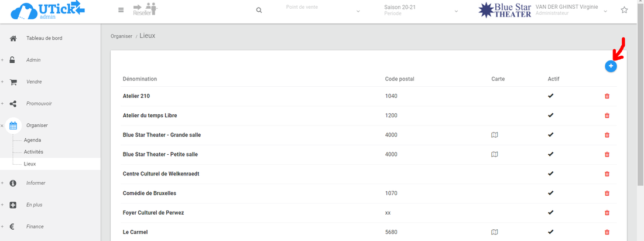Toggle active checkmark for Centre Culturel de Welkenraedt
The image size is (644, 241).
(550, 174)
